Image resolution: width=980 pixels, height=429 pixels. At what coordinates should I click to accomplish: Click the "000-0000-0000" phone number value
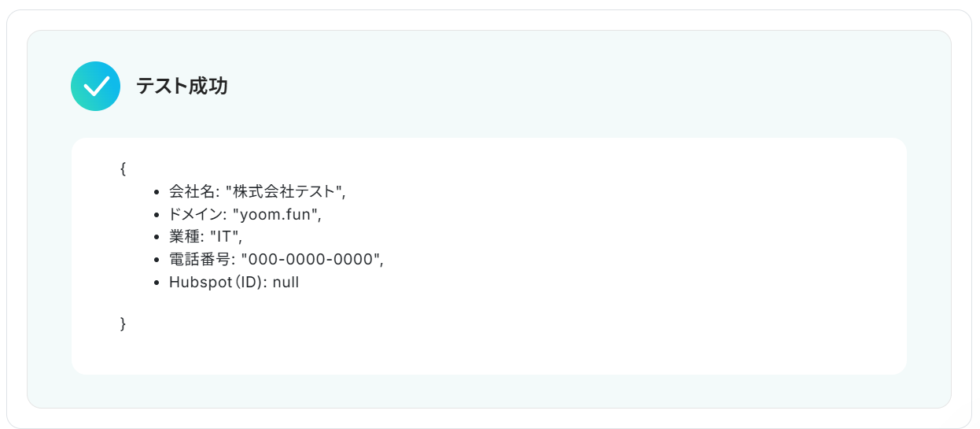(310, 260)
